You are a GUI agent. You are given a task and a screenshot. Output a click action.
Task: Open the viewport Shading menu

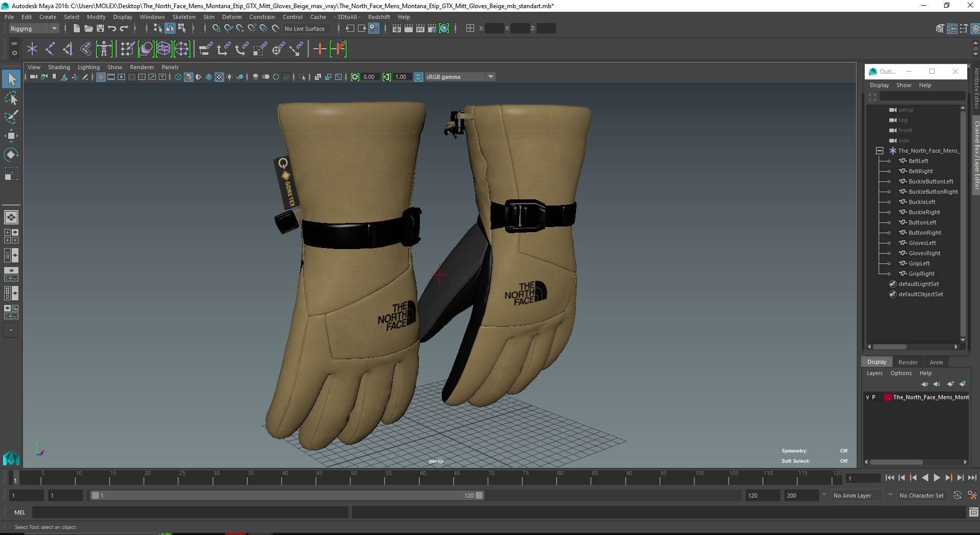click(x=59, y=67)
